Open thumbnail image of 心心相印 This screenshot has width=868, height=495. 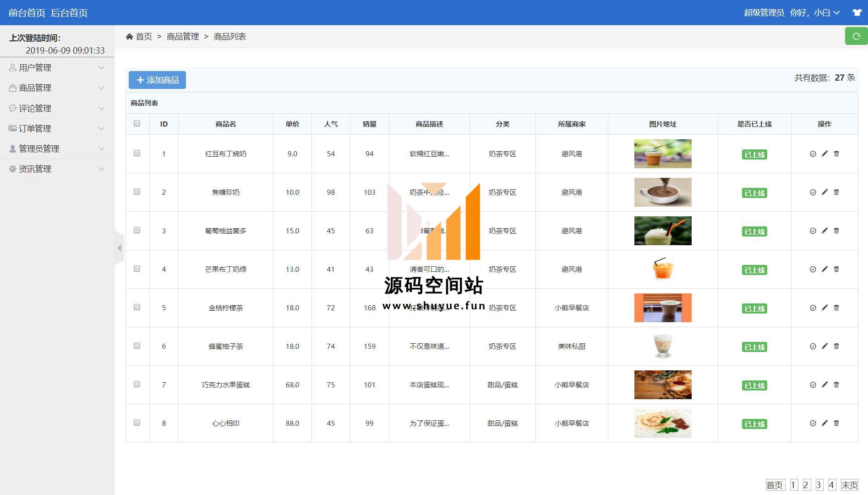(663, 423)
